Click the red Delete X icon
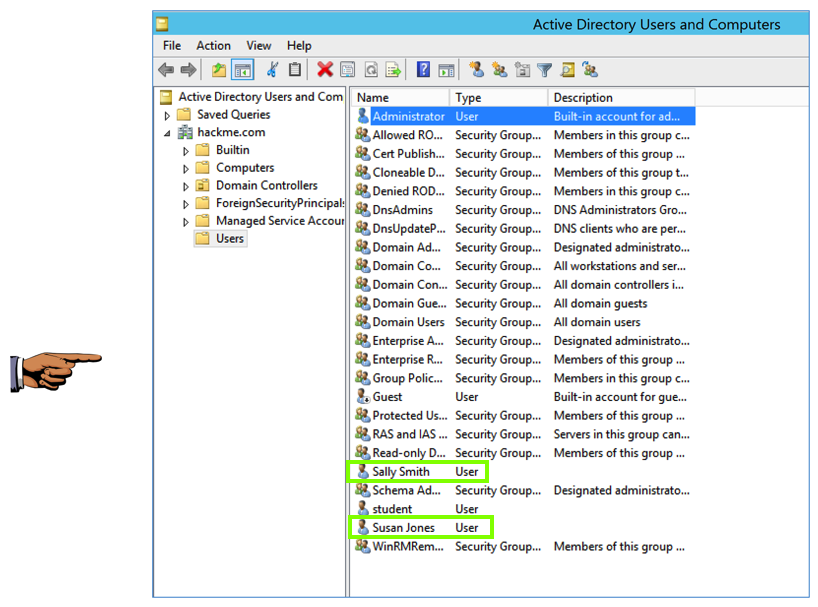818x607 pixels. click(x=325, y=70)
